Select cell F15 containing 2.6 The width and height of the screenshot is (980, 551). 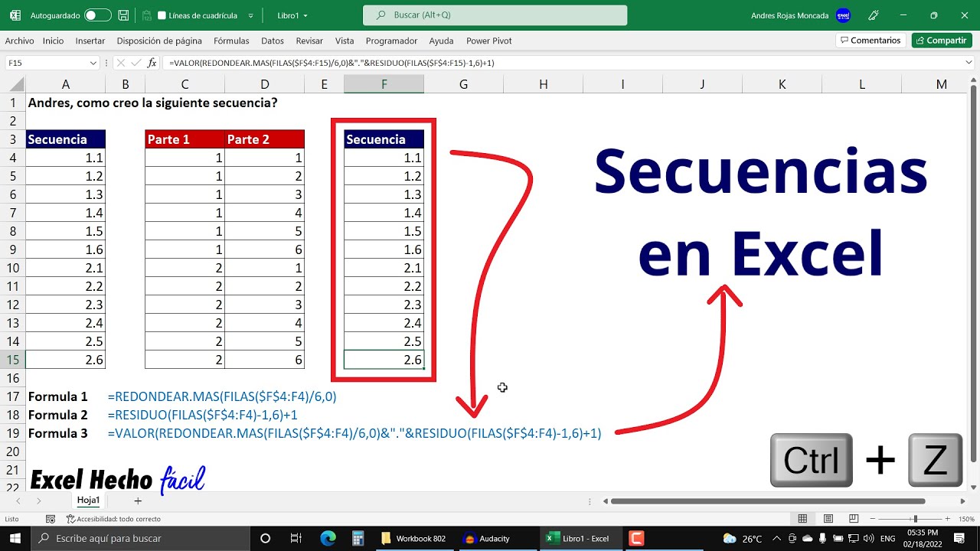384,360
